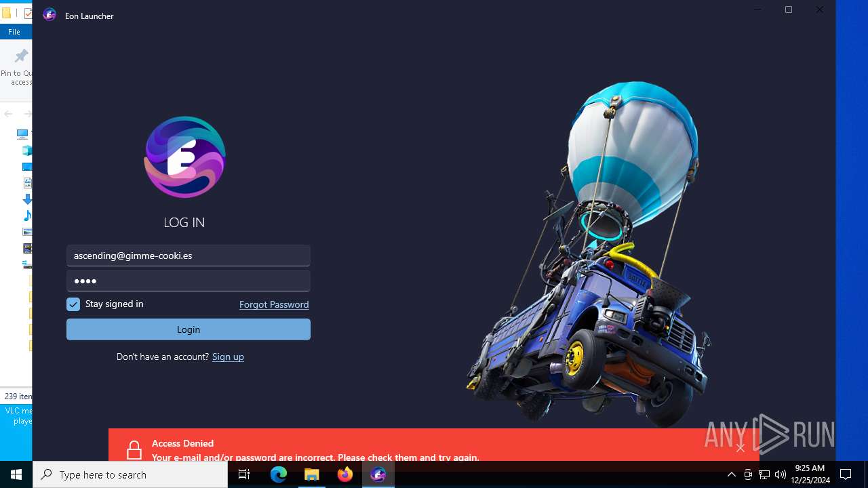Open the clock showing 9:25 AM
Viewport: 868px width, 488px height.
click(810, 474)
